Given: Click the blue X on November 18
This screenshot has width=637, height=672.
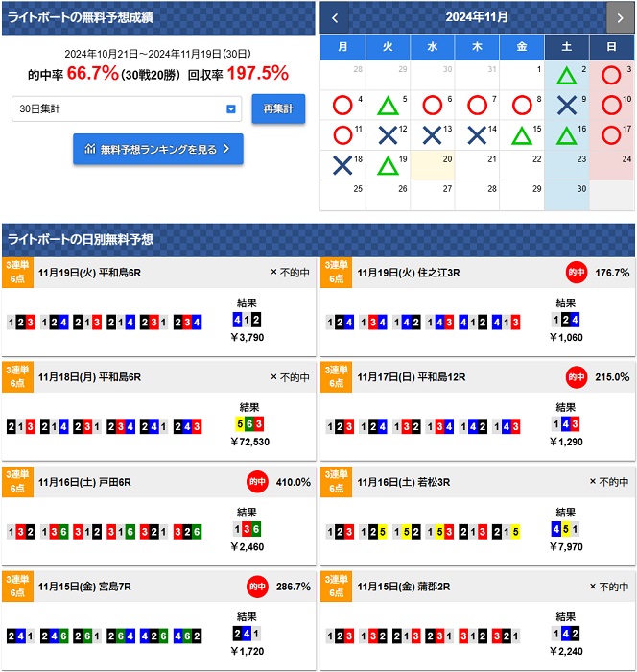Looking at the screenshot, I should (x=341, y=165).
